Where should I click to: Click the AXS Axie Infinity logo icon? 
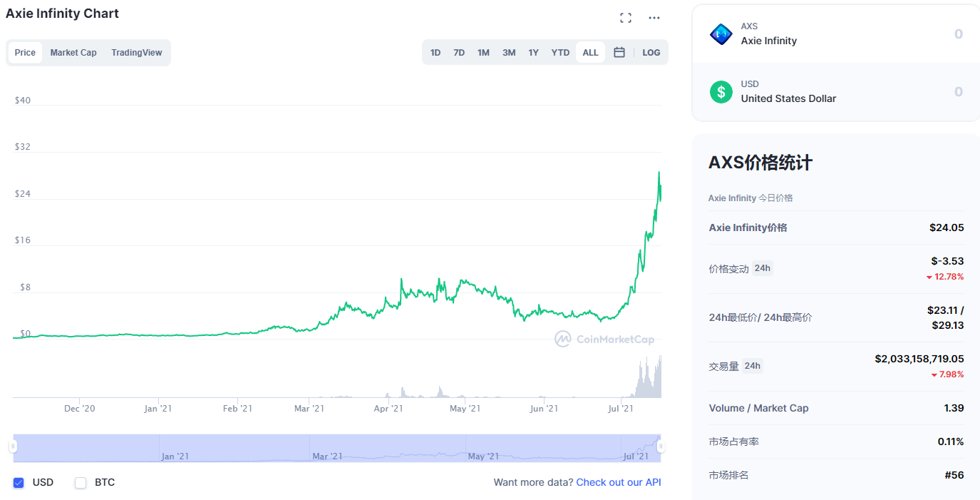click(721, 34)
